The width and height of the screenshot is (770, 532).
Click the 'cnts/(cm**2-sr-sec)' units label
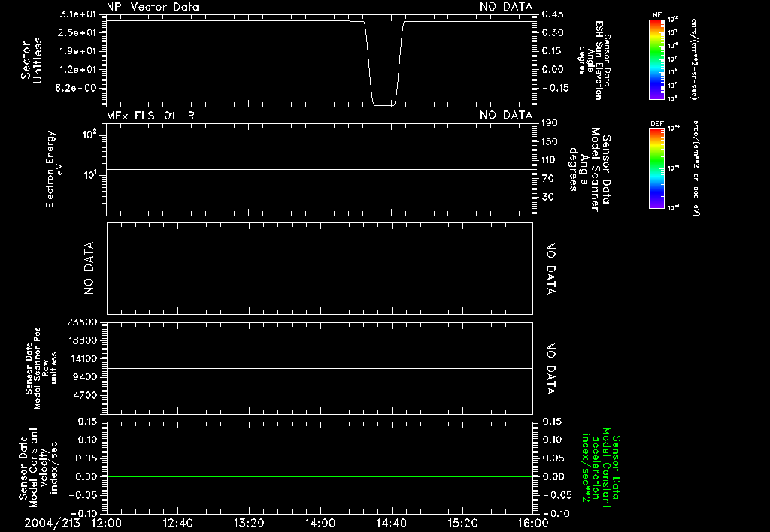(x=694, y=59)
